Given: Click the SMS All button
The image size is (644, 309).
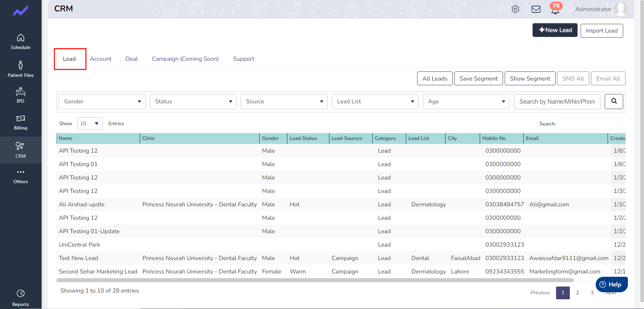Looking at the screenshot, I should [573, 79].
